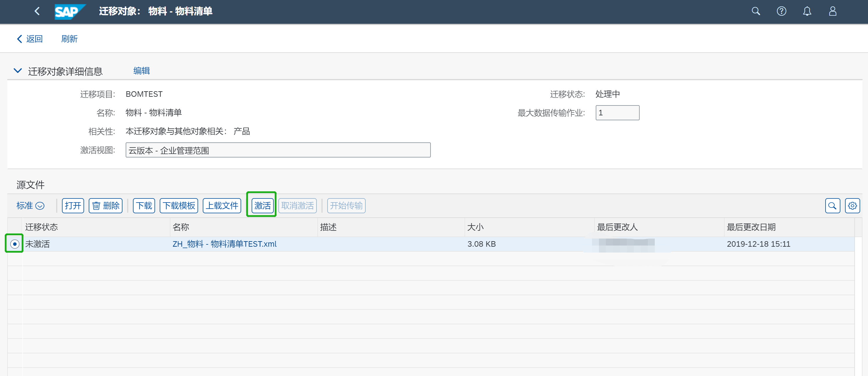Collapse 迁移对象详细信息 section
This screenshot has width=868, height=376.
tap(17, 71)
